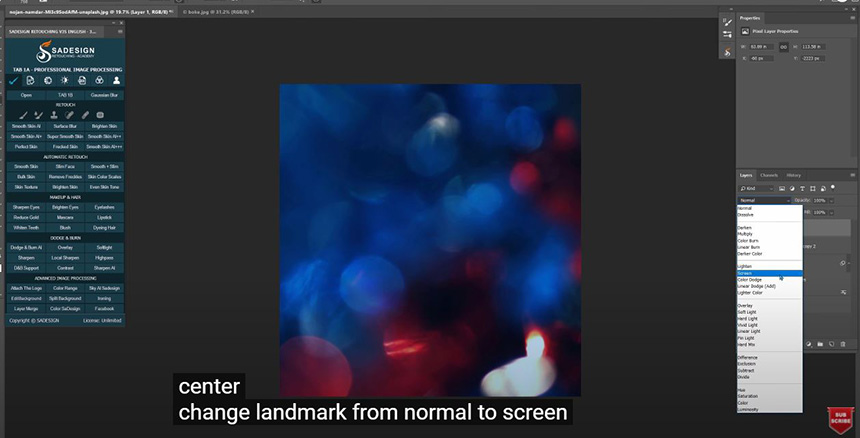Click the W width field in Properties
860x438 pixels.
coord(761,47)
